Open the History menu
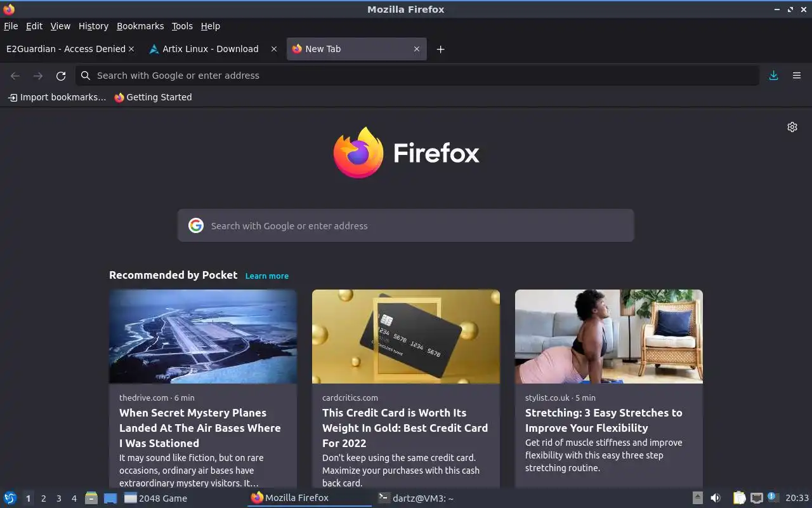The height and width of the screenshot is (508, 812). [93, 26]
